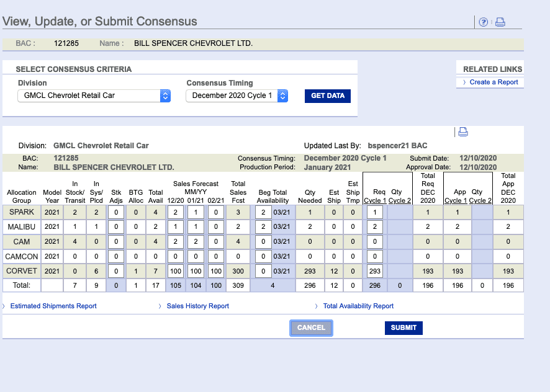Click the CANCEL button
Screen dimensions: 550x392
click(x=311, y=328)
